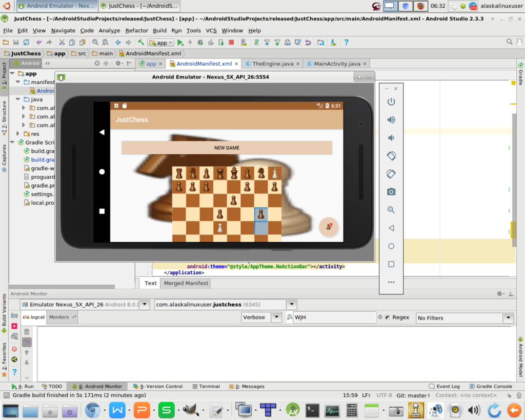The width and height of the screenshot is (525, 420).
Task: Click emulator volume up icon
Action: [x=391, y=120]
